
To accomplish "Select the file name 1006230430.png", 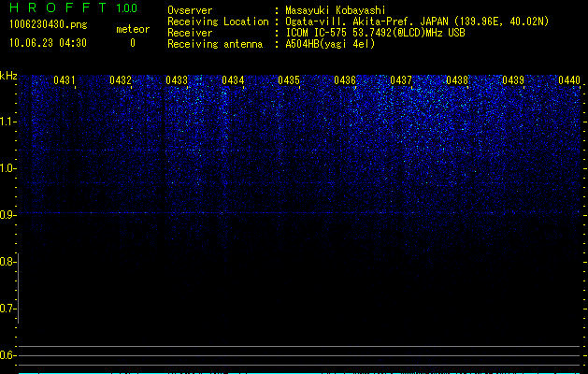I will coord(49,24).
